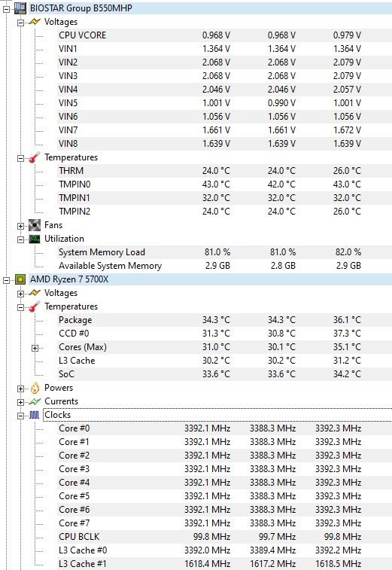Collapse the Clocks section
This screenshot has height=570, width=392.
coord(20,416)
